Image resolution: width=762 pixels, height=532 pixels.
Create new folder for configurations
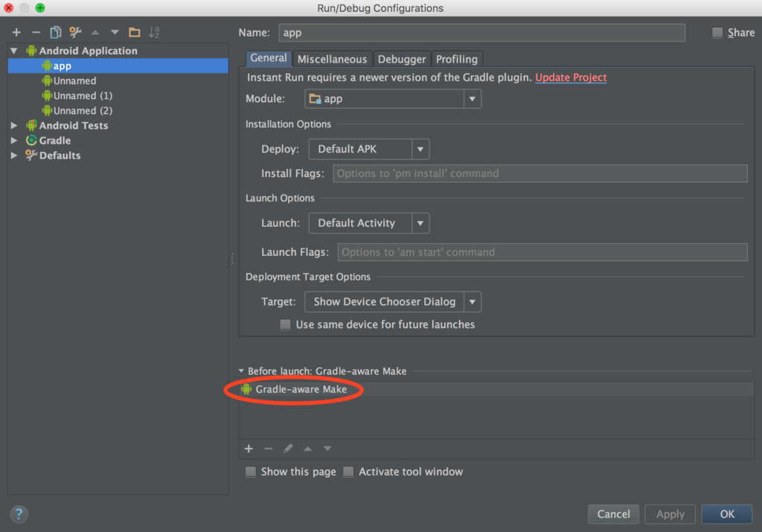(x=135, y=32)
